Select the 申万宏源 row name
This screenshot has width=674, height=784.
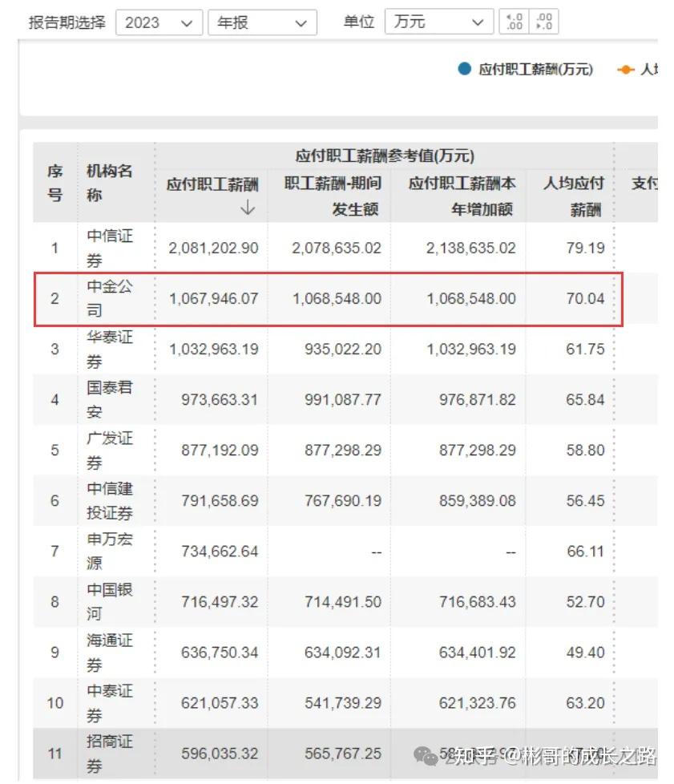click(110, 551)
